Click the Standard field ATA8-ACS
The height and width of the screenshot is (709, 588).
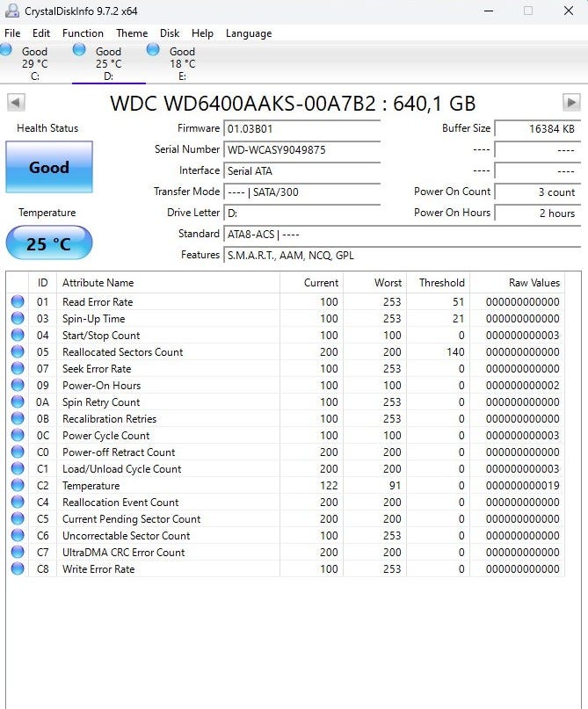click(402, 235)
